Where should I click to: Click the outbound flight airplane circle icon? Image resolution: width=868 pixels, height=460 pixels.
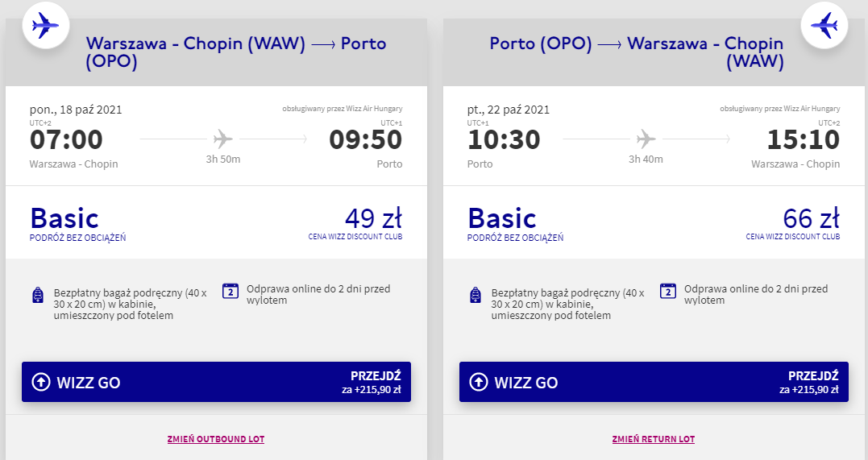click(45, 26)
